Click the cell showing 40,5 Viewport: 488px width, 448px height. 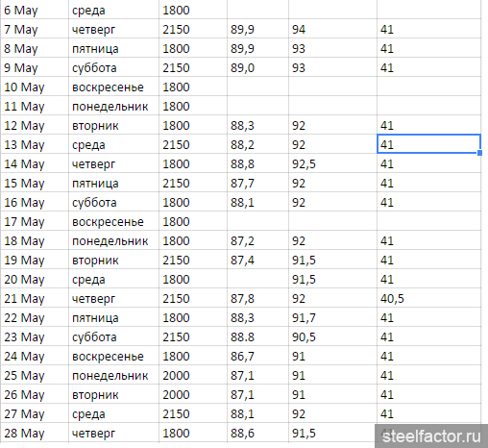[x=428, y=298]
